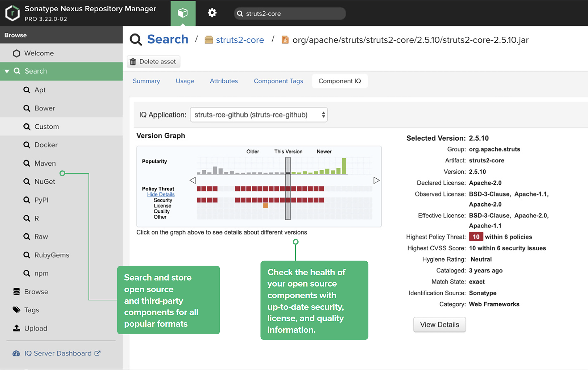Select the Raw search icon
588x370 pixels.
coord(27,237)
